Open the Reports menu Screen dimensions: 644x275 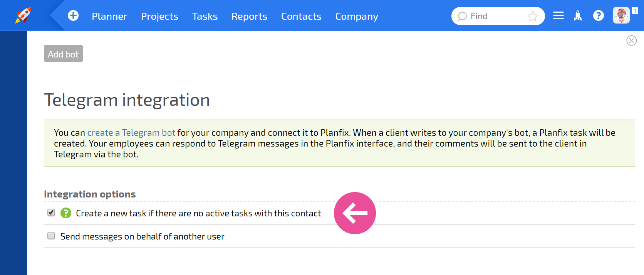249,16
